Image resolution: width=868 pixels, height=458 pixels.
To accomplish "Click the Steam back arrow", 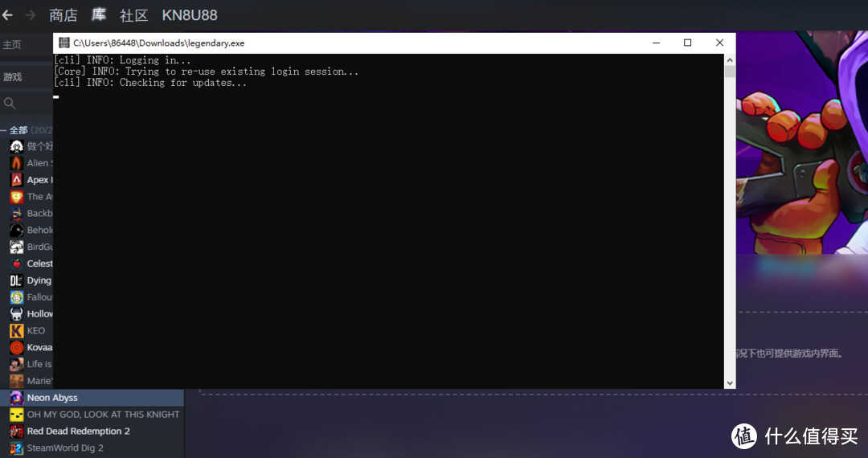I will [6, 15].
